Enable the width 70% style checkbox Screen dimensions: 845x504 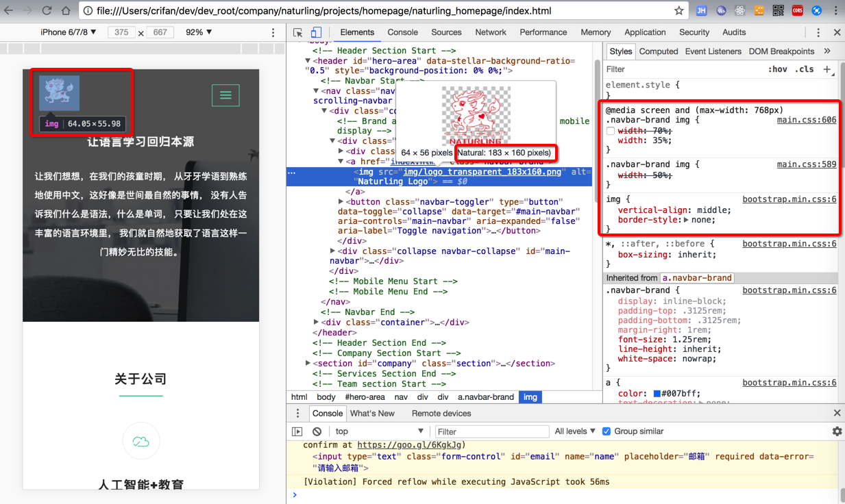tap(610, 131)
